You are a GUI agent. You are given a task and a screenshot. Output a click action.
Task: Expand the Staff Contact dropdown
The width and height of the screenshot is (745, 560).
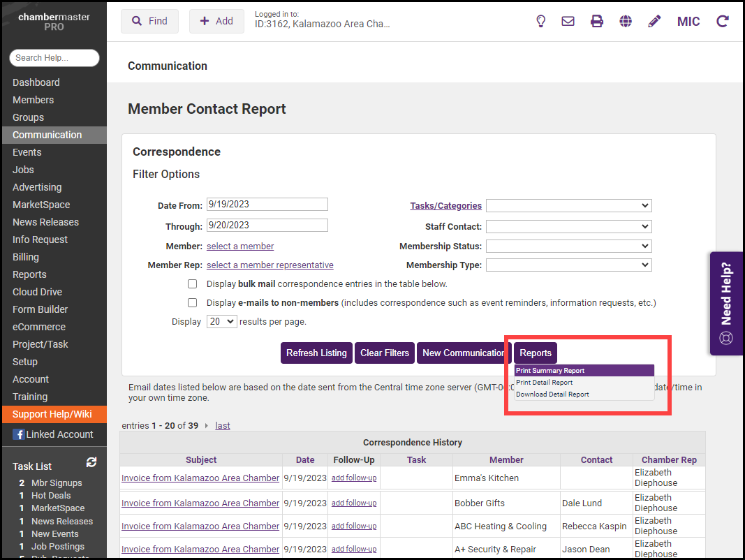[568, 227]
